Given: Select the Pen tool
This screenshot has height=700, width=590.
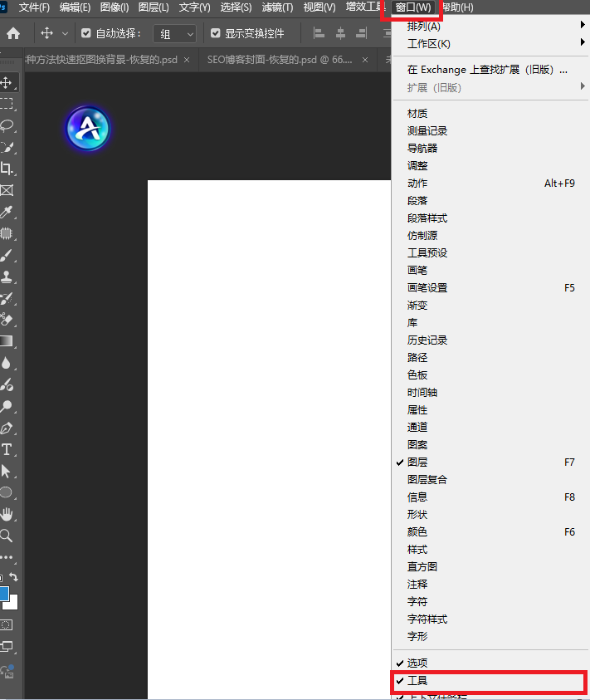Looking at the screenshot, I should 7,428.
